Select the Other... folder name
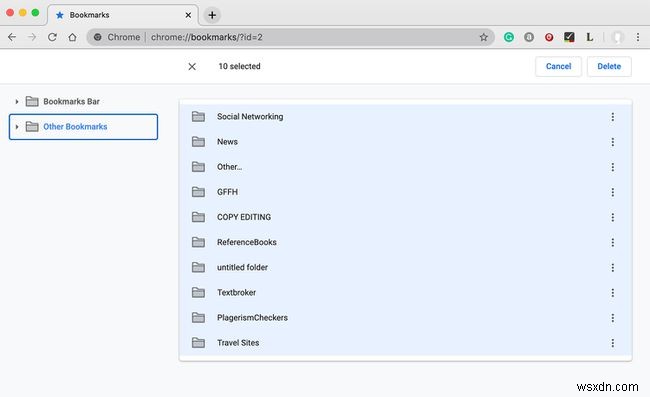The width and height of the screenshot is (650, 397). [229, 167]
